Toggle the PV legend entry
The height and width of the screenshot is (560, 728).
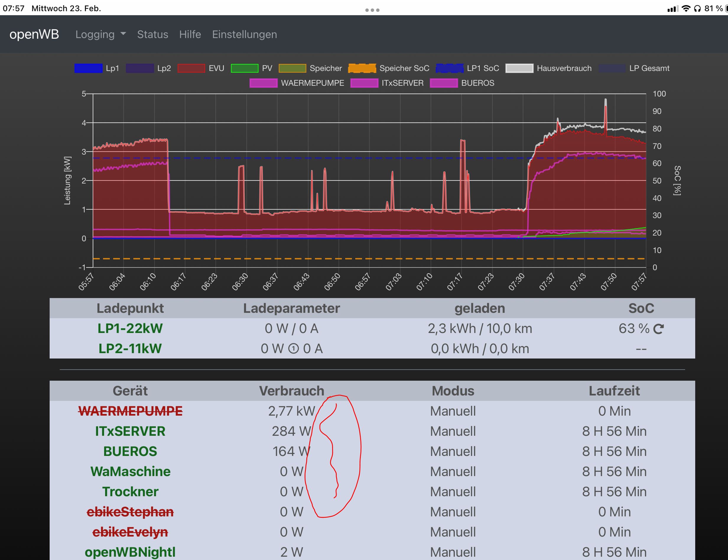click(245, 68)
